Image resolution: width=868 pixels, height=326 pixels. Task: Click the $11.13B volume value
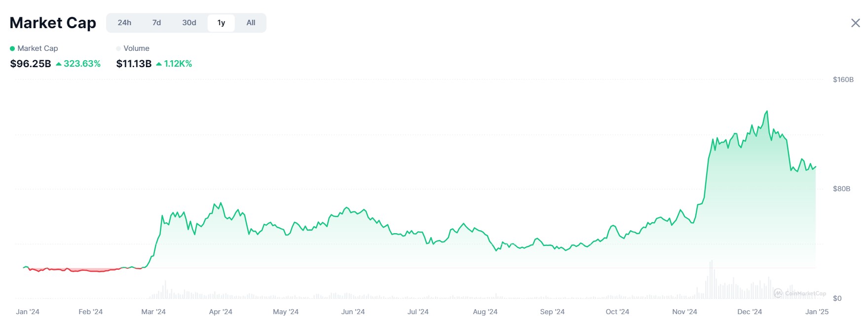pos(134,64)
